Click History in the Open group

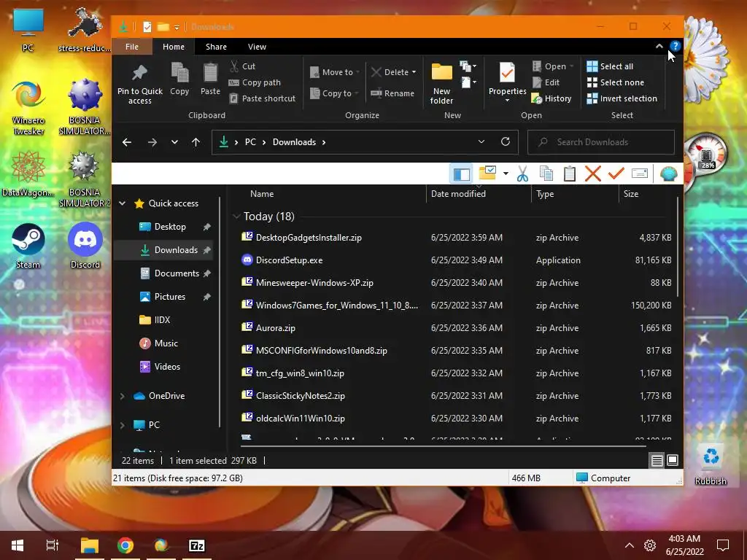(x=551, y=98)
